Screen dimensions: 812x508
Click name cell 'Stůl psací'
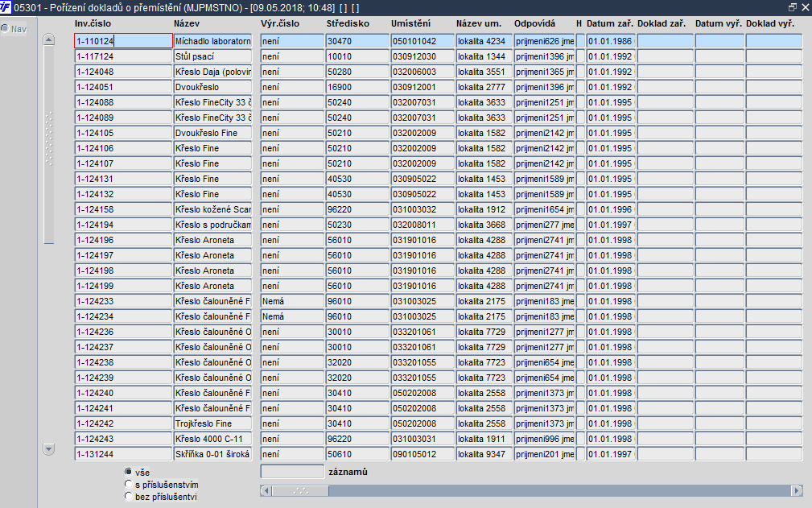coord(212,56)
